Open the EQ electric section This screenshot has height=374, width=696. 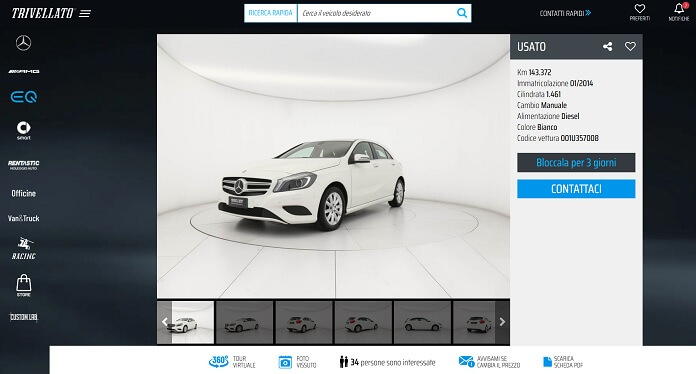(24, 97)
